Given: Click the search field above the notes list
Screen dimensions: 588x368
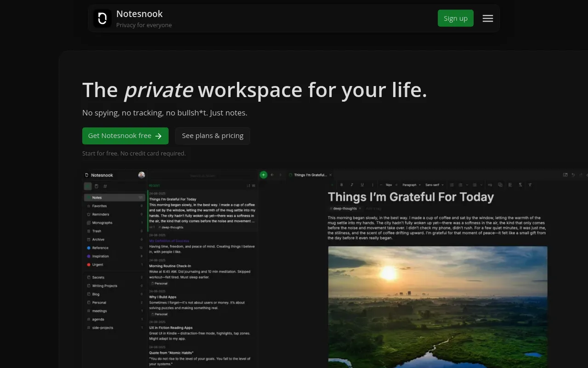Looking at the screenshot, I should [203, 175].
